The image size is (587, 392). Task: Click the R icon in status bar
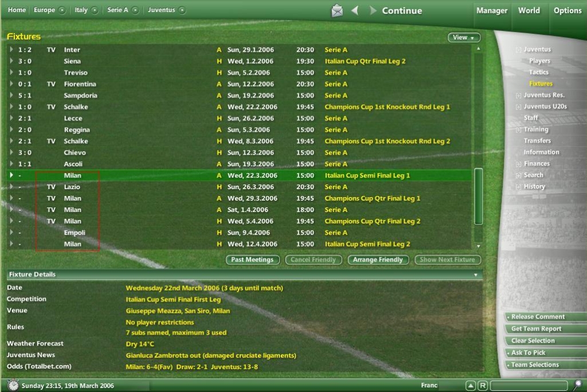click(483, 385)
